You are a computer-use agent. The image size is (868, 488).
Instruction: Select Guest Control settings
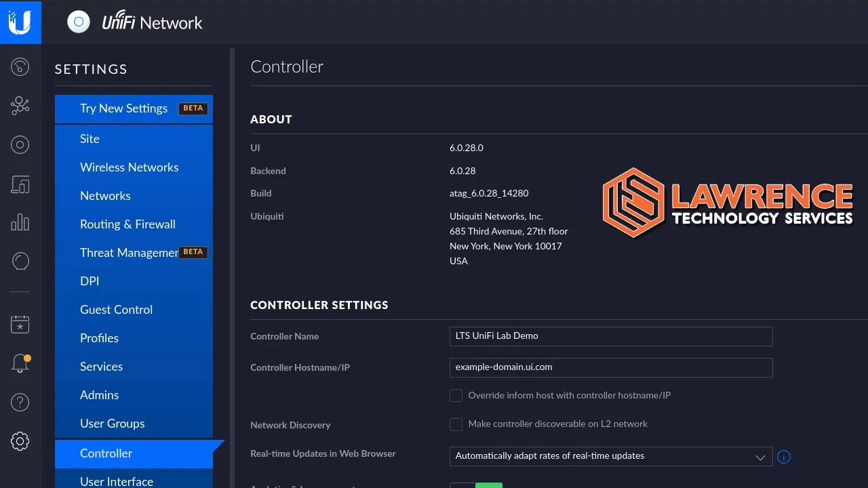134,309
